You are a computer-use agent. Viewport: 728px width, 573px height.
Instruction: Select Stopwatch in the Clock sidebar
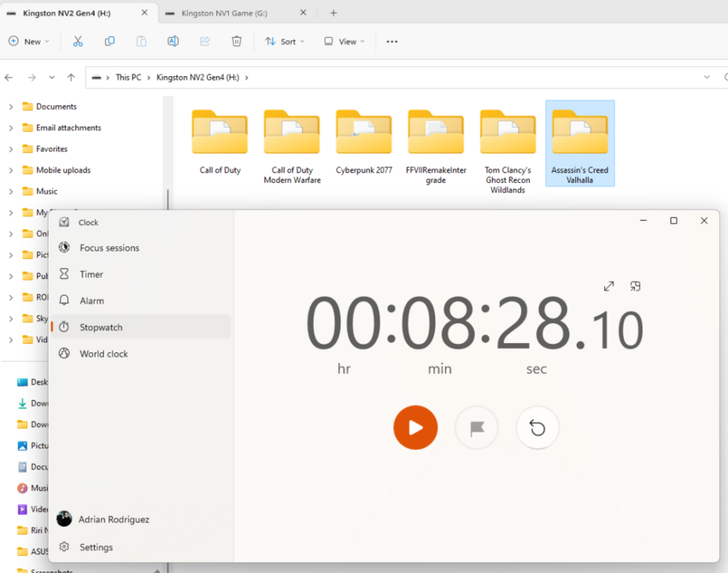tap(141, 327)
